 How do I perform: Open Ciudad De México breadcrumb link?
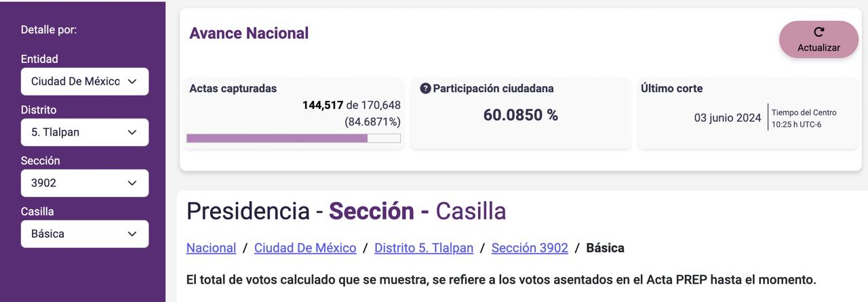pos(305,248)
